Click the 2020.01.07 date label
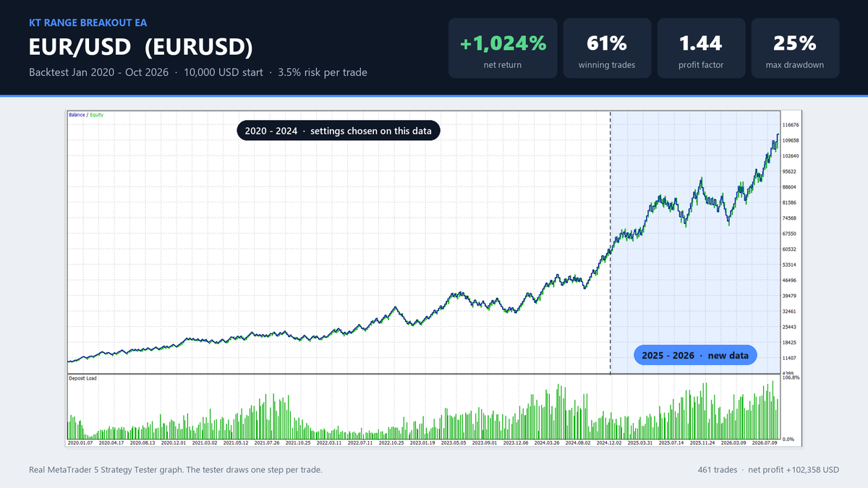Viewport: 868px width, 488px height. (80, 443)
